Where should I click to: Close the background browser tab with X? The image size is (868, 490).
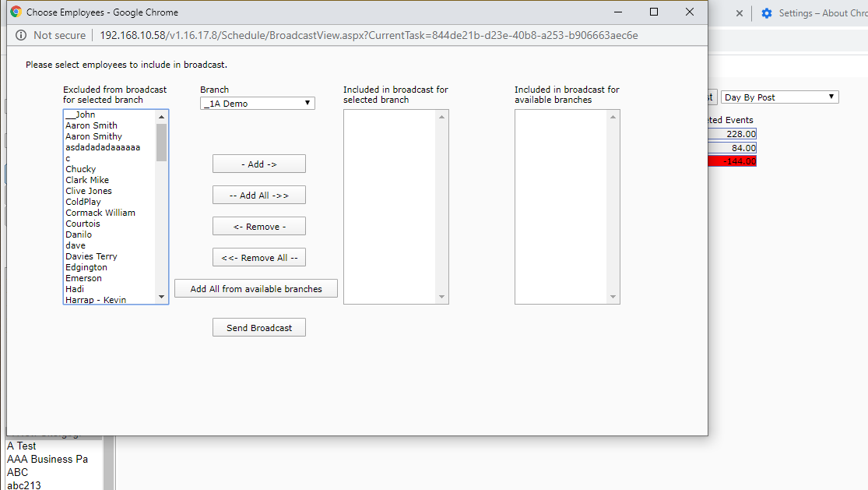[739, 13]
